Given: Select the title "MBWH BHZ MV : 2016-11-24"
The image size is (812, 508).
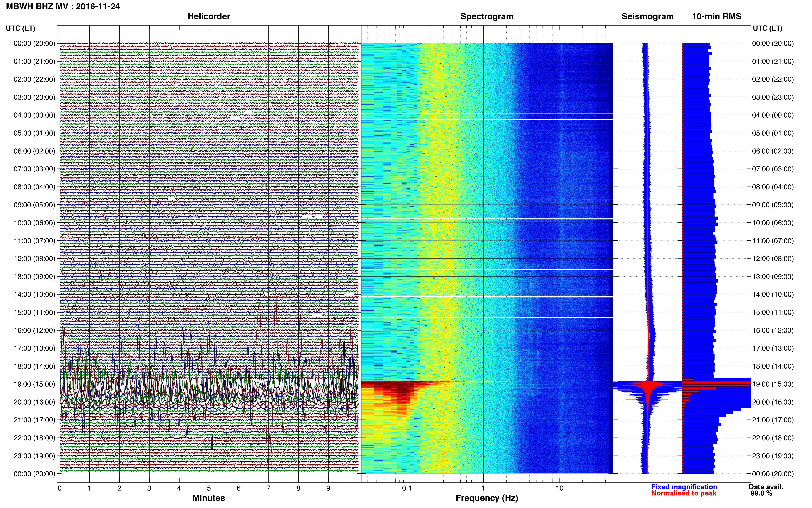Looking at the screenshot, I should coord(63,6).
